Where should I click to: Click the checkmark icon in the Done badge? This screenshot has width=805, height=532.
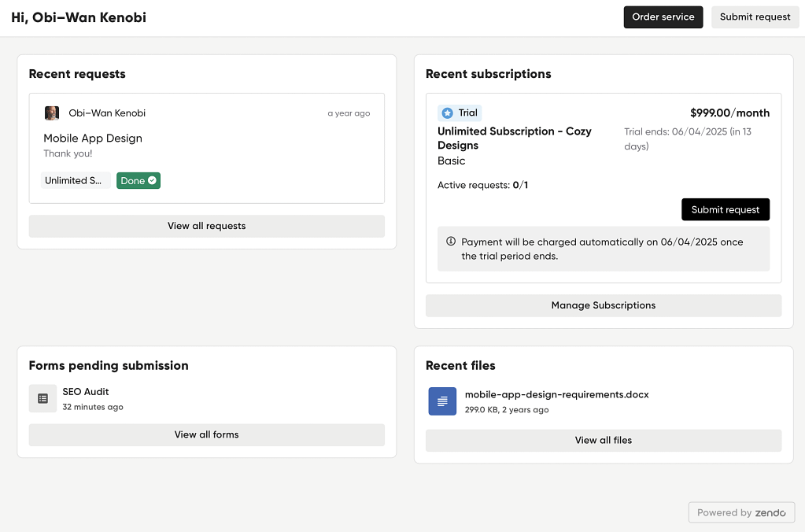(x=152, y=180)
